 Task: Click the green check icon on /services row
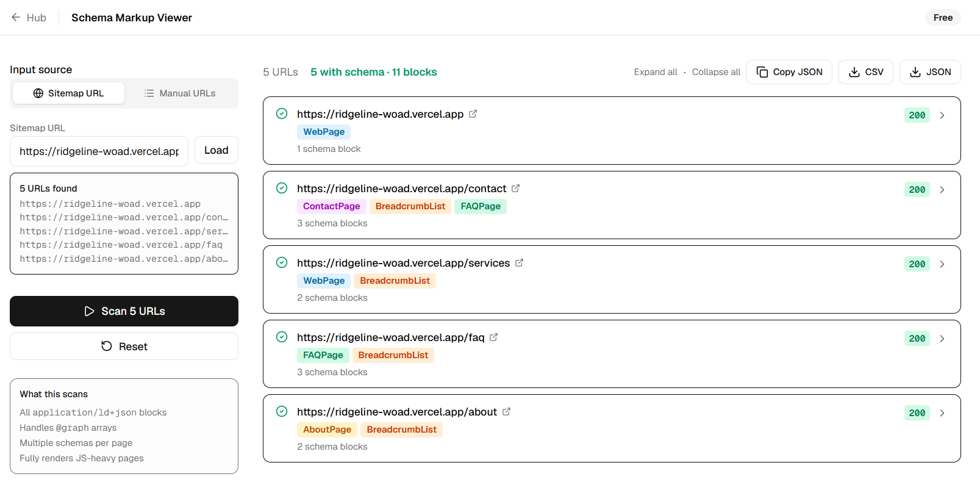(282, 262)
